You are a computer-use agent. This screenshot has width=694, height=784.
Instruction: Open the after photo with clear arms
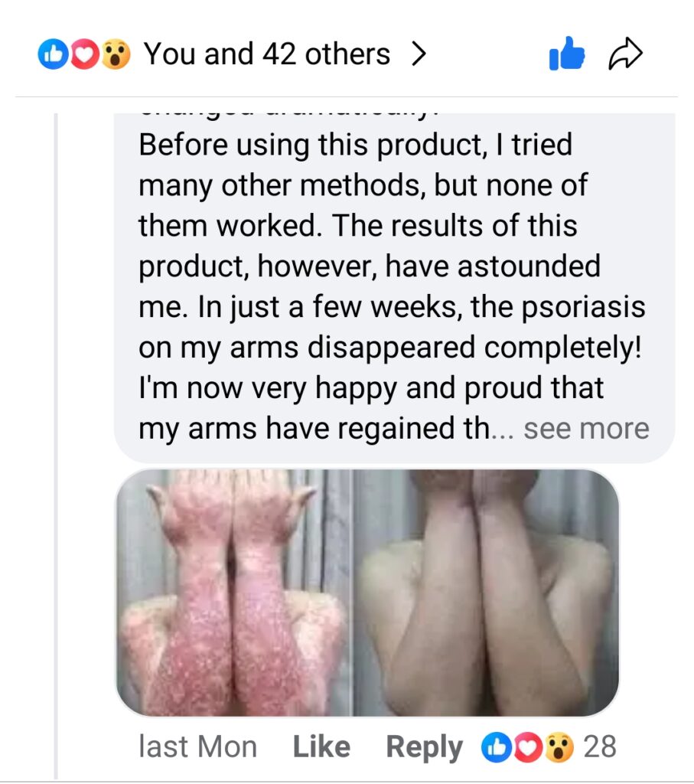point(486,593)
